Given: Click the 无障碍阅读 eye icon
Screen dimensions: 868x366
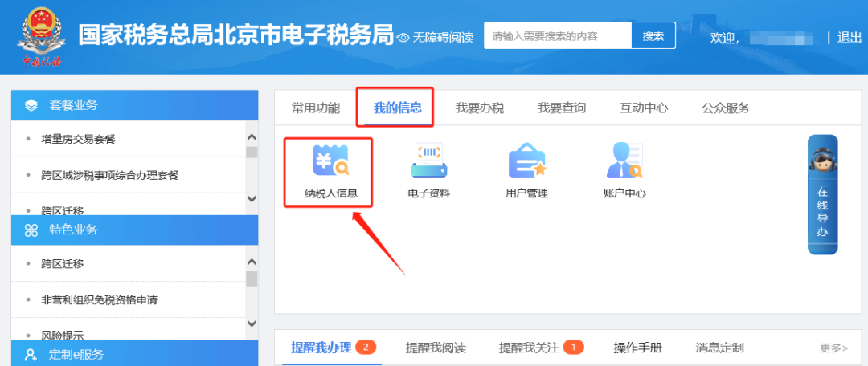Looking at the screenshot, I should pyautogui.click(x=403, y=38).
